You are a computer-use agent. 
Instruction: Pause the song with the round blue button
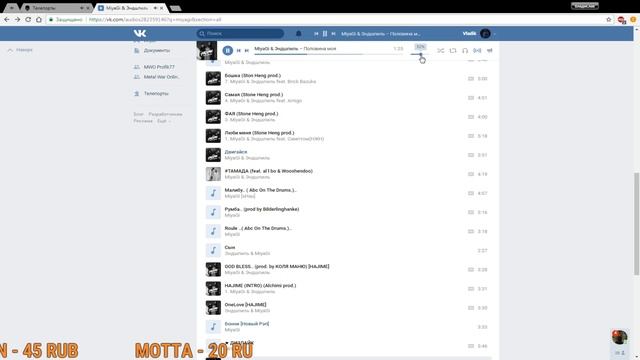(x=228, y=50)
